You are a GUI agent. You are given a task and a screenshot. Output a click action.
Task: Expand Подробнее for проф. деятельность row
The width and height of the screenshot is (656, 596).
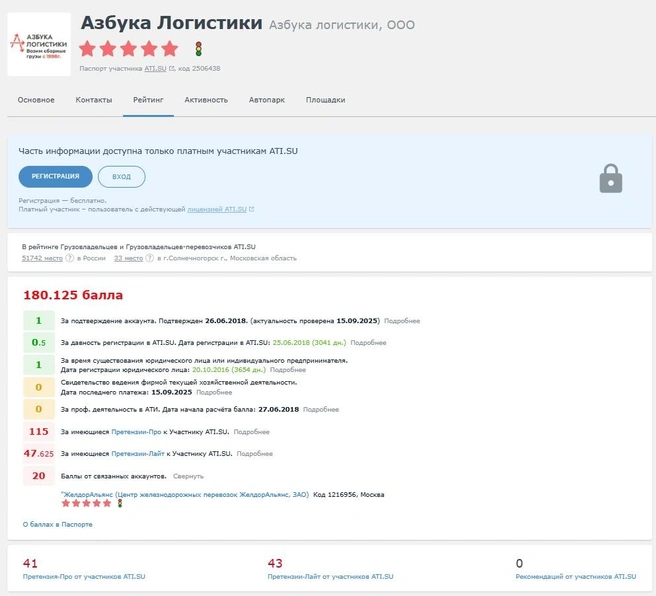tap(321, 409)
